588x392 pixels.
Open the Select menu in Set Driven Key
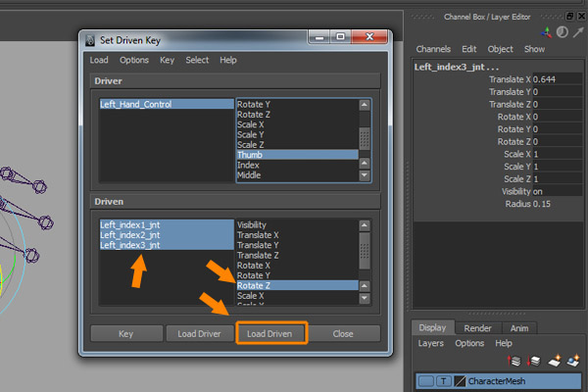coord(197,60)
